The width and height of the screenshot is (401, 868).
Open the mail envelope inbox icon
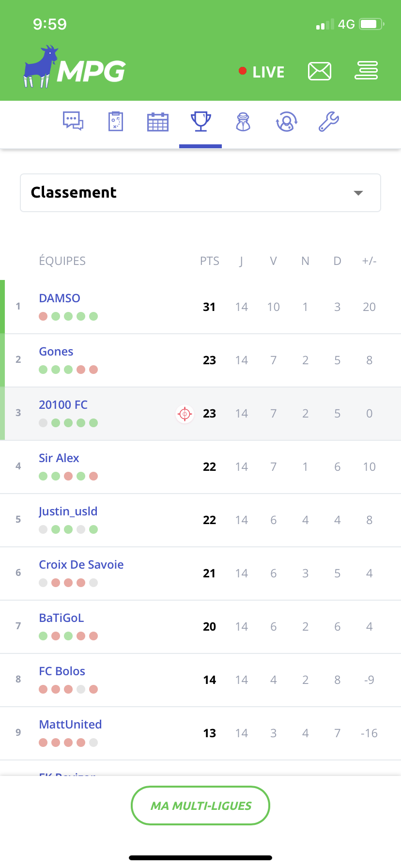pyautogui.click(x=320, y=71)
